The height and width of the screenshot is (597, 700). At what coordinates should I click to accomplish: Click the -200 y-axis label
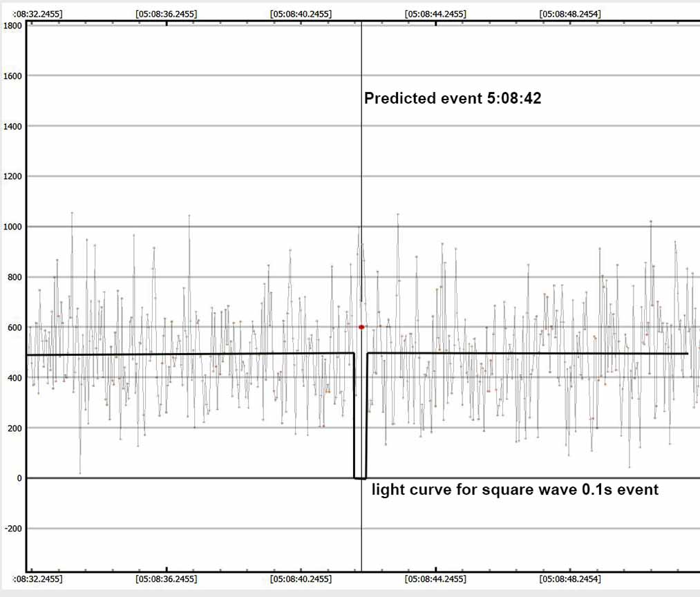(x=13, y=529)
